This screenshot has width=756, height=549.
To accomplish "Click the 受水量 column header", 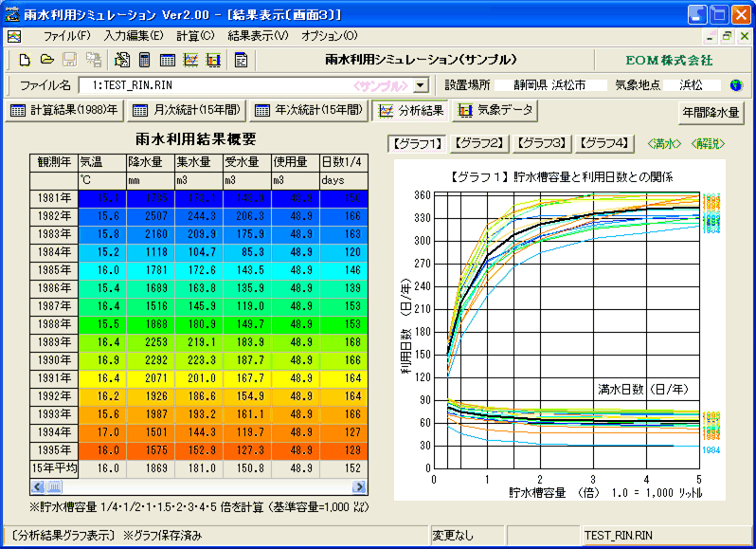I will point(247,162).
